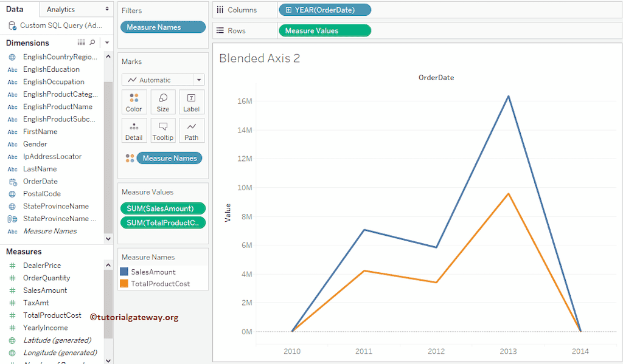Click the Label mark icon
Viewport: 623px width, 364px height.
pos(191,101)
